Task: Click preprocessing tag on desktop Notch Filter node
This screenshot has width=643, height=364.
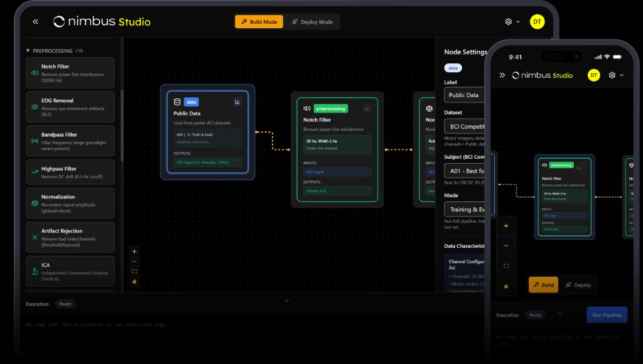Action: tap(330, 109)
